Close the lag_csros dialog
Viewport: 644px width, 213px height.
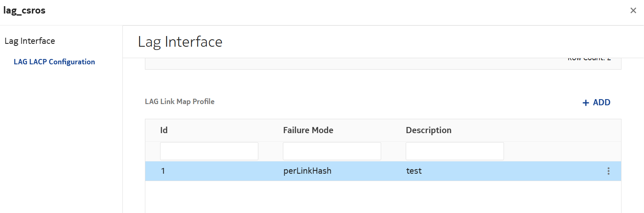pos(633,11)
